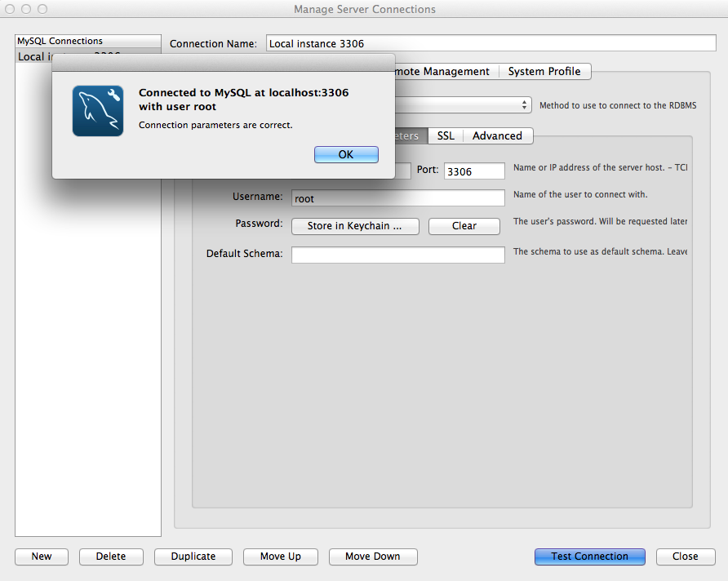
Task: Click the Move Up button
Action: (x=281, y=557)
